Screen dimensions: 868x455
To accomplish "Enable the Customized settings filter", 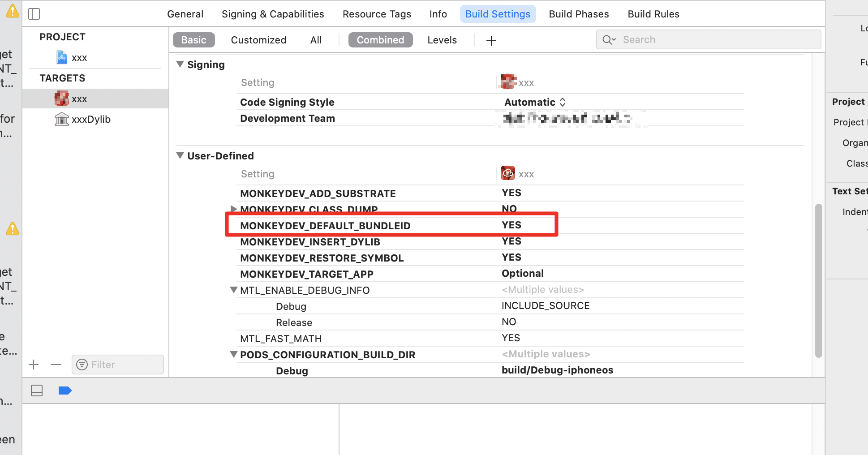I will (x=258, y=40).
